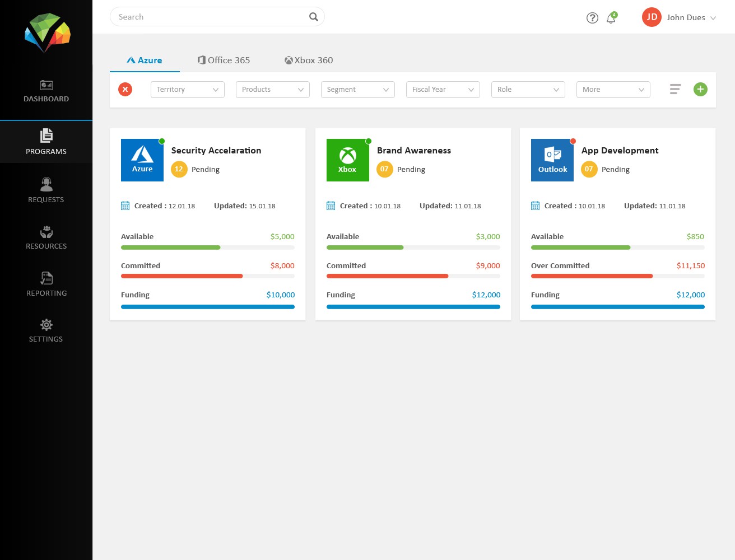The height and width of the screenshot is (560, 735).
Task: Clear filters with the red X button
Action: [125, 90]
